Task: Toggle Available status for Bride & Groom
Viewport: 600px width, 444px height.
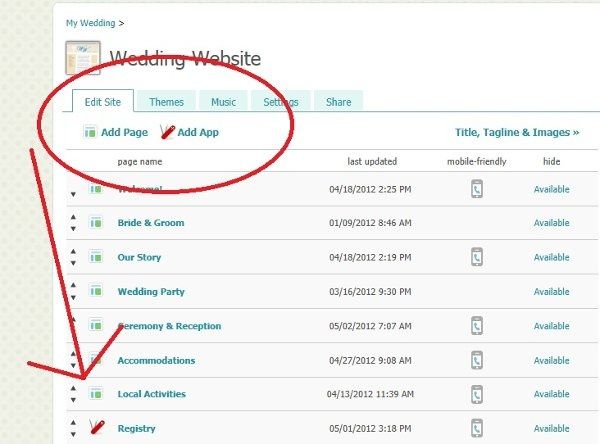Action: [551, 223]
